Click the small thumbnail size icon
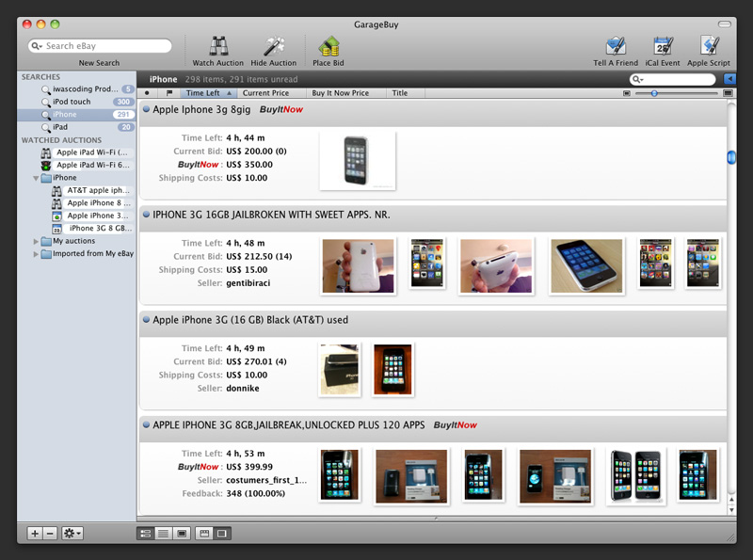The width and height of the screenshot is (753, 560). [x=627, y=93]
